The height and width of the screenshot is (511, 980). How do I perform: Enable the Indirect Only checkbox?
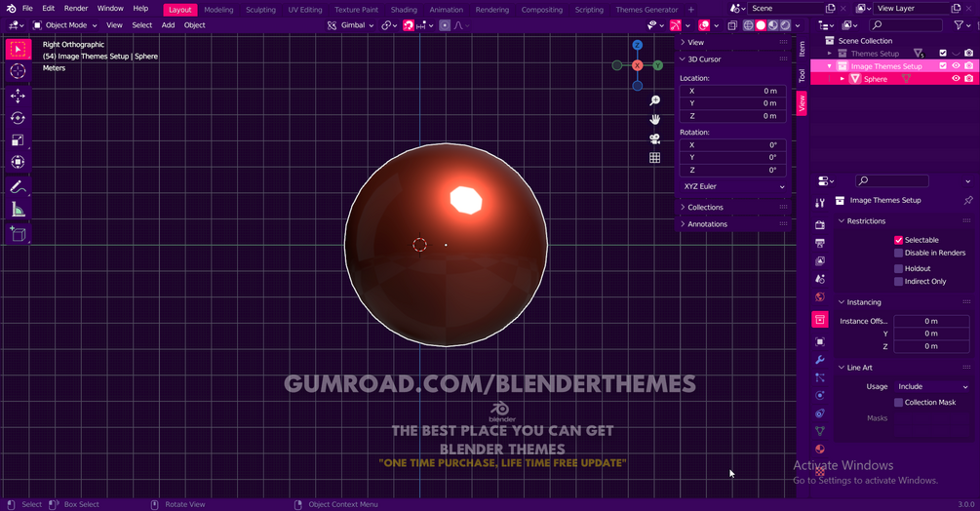(x=899, y=282)
